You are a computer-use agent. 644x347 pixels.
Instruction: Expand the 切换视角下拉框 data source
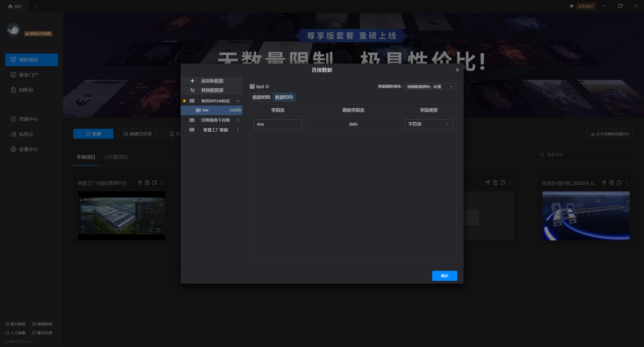pos(238,120)
